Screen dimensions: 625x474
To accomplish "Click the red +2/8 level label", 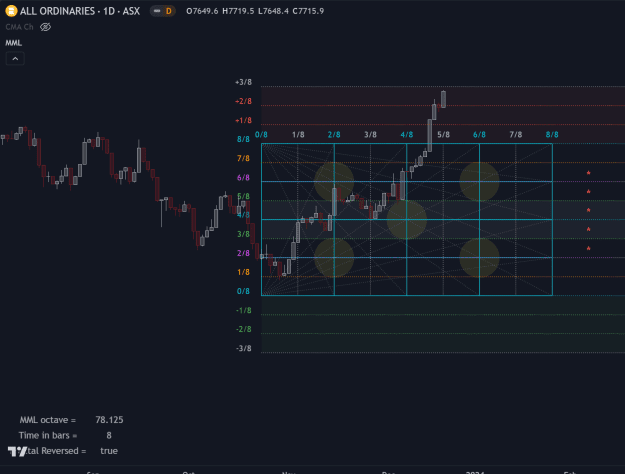I will [243, 101].
